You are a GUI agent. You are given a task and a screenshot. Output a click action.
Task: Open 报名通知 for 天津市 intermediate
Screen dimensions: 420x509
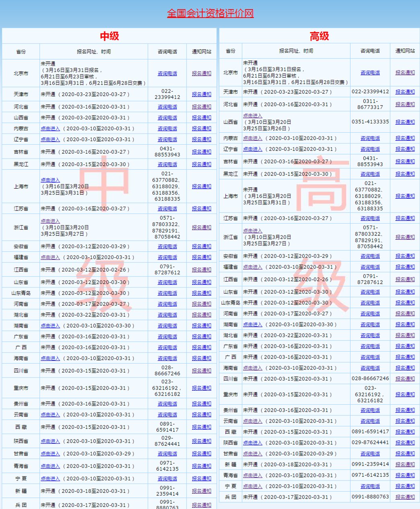(x=201, y=94)
